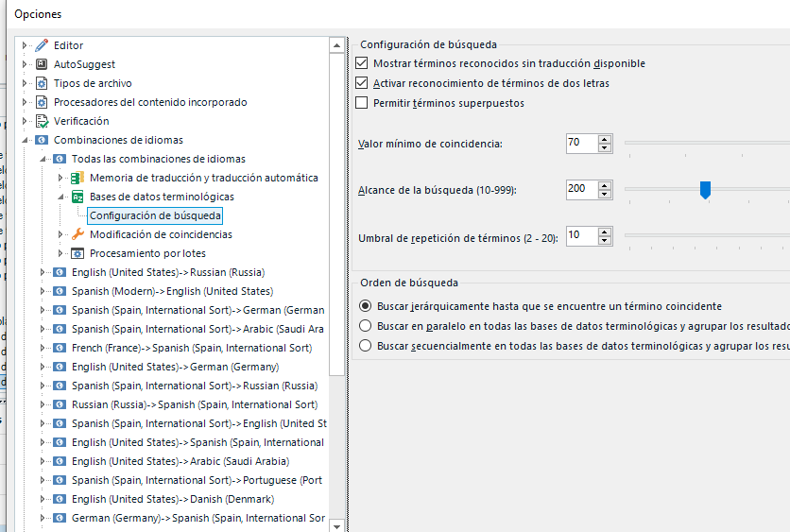Uncheck Mostrar términos reconocidos sin traducción disponible
The width and height of the screenshot is (790, 532).
pos(361,63)
